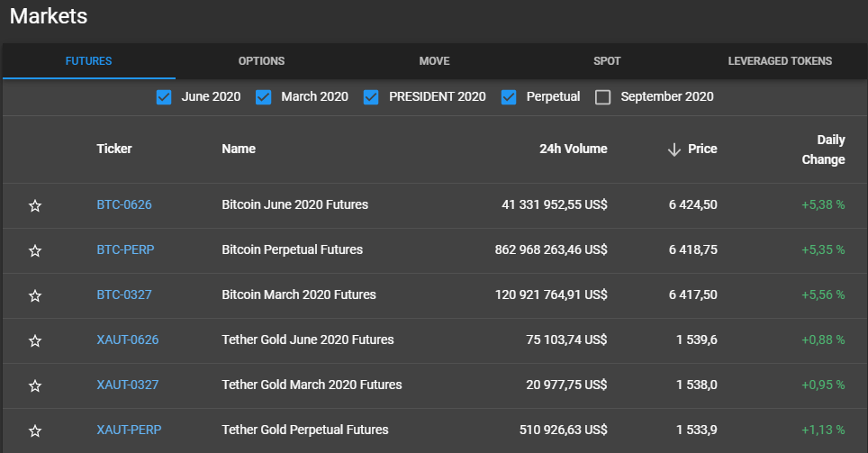This screenshot has height=453, width=868.
Task: Click the "Markets" page heading
Action: tap(49, 16)
